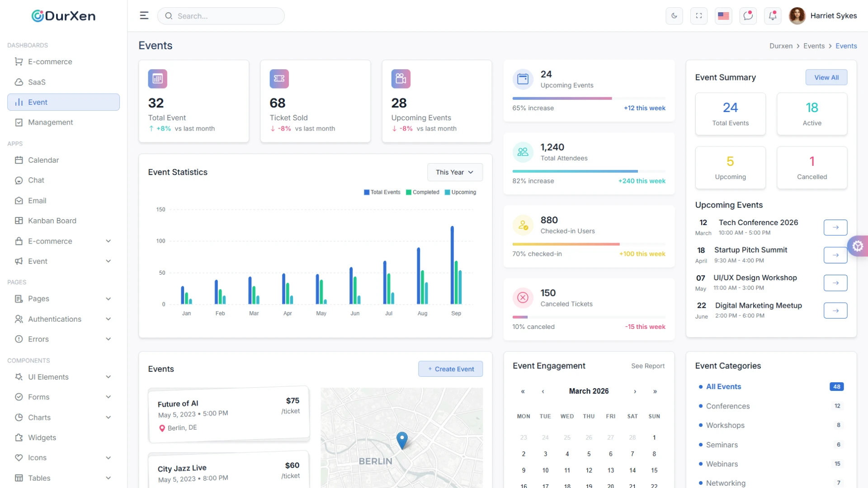868x488 pixels.
Task: Toggle dark mode moon icon
Action: [674, 16]
